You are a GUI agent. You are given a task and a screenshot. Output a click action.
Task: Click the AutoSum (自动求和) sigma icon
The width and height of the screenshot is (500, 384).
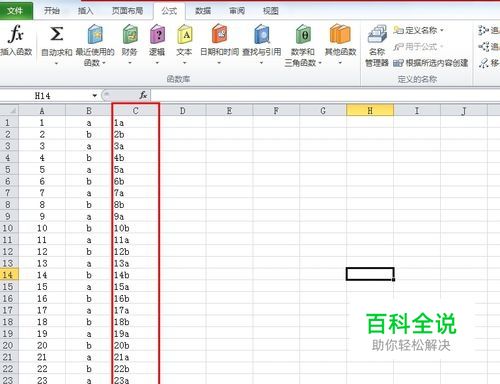[x=56, y=34]
